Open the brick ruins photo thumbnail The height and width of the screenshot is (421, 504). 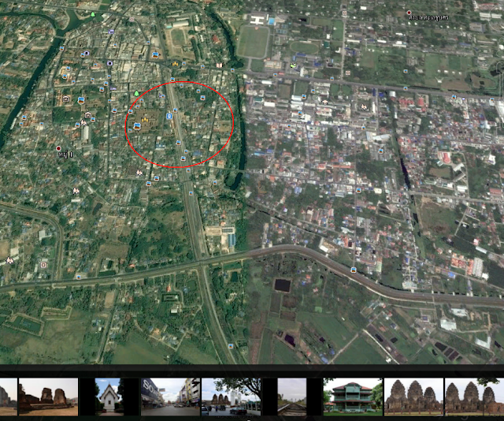[48, 397]
